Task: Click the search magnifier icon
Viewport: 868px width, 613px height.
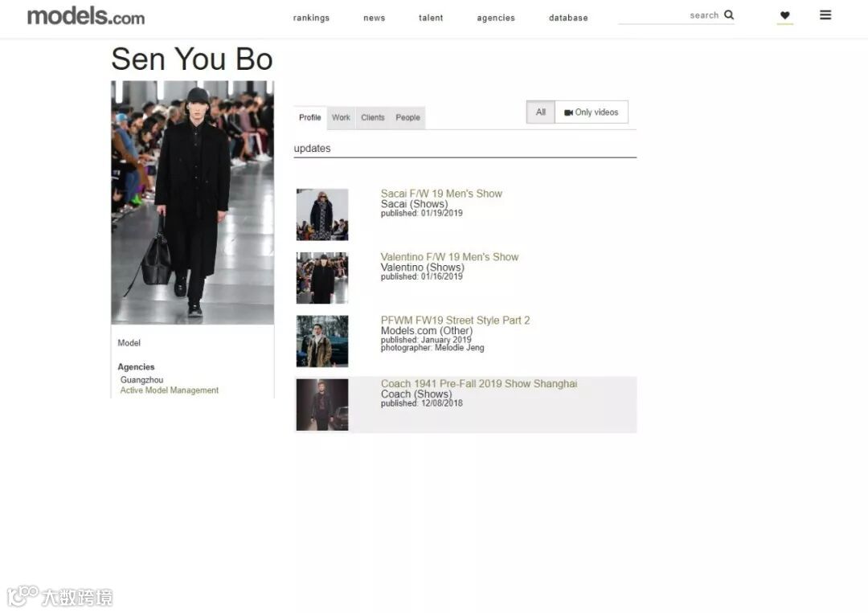Action: point(729,15)
